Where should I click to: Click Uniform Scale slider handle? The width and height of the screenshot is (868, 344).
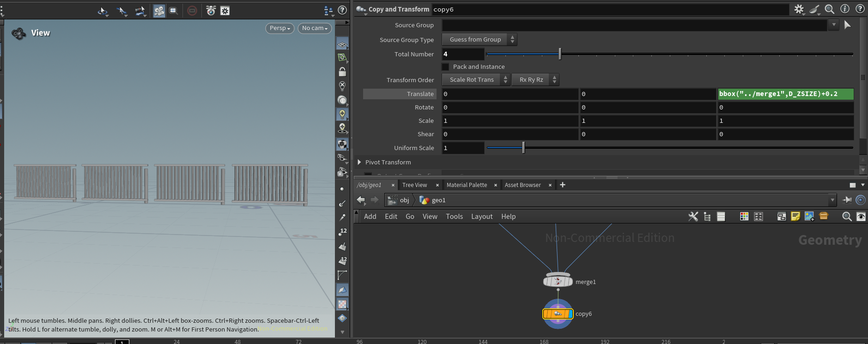(x=523, y=148)
